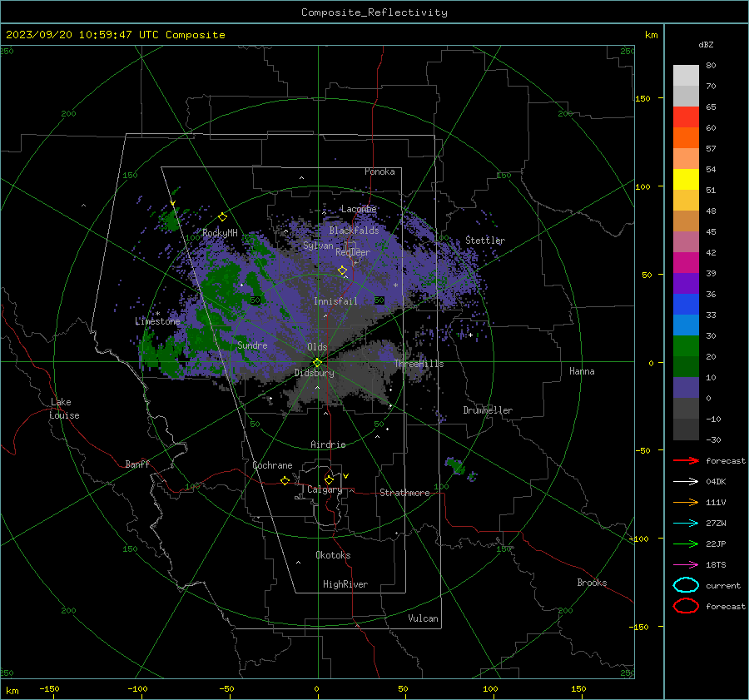
Task: Click the yellow marker right of Calgary diamond
Action: pos(345,476)
